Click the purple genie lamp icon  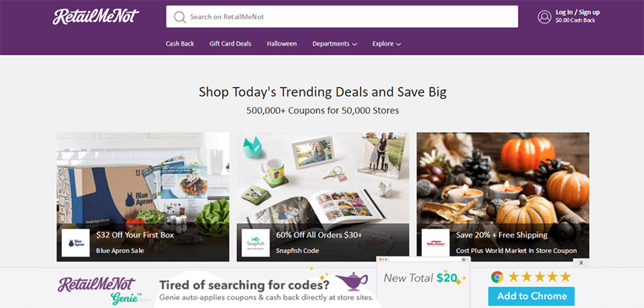(x=351, y=281)
